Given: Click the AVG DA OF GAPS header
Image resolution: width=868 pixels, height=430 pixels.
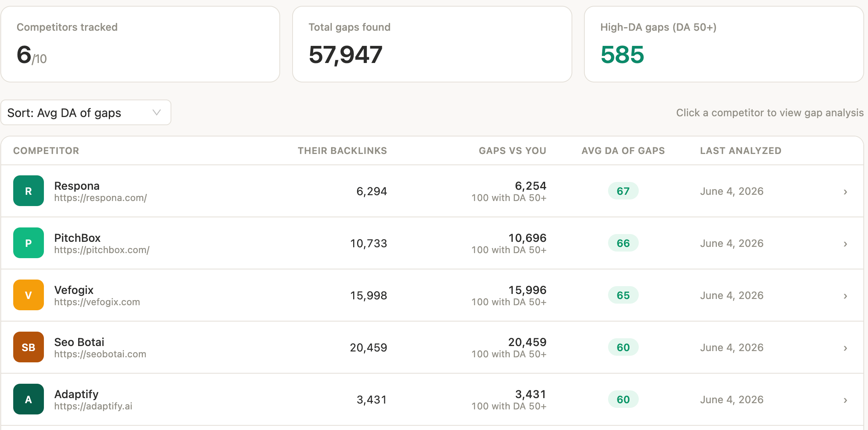Looking at the screenshot, I should (x=623, y=151).
